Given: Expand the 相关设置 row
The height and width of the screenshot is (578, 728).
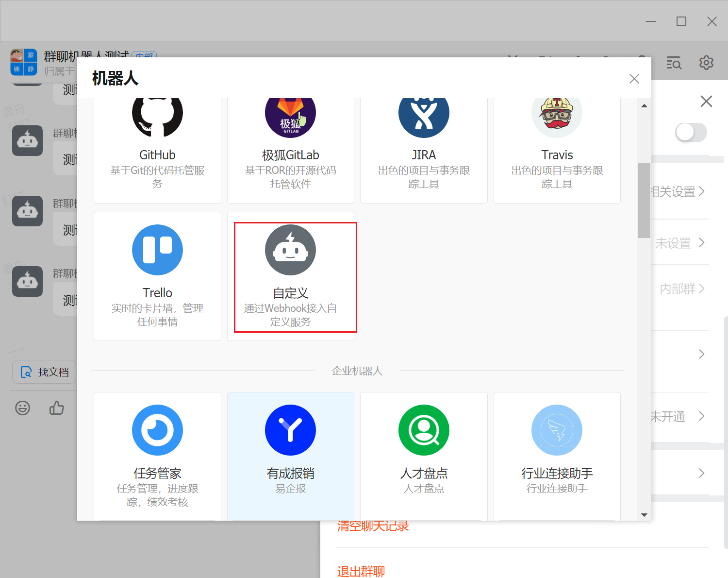Looking at the screenshot, I should tap(678, 191).
